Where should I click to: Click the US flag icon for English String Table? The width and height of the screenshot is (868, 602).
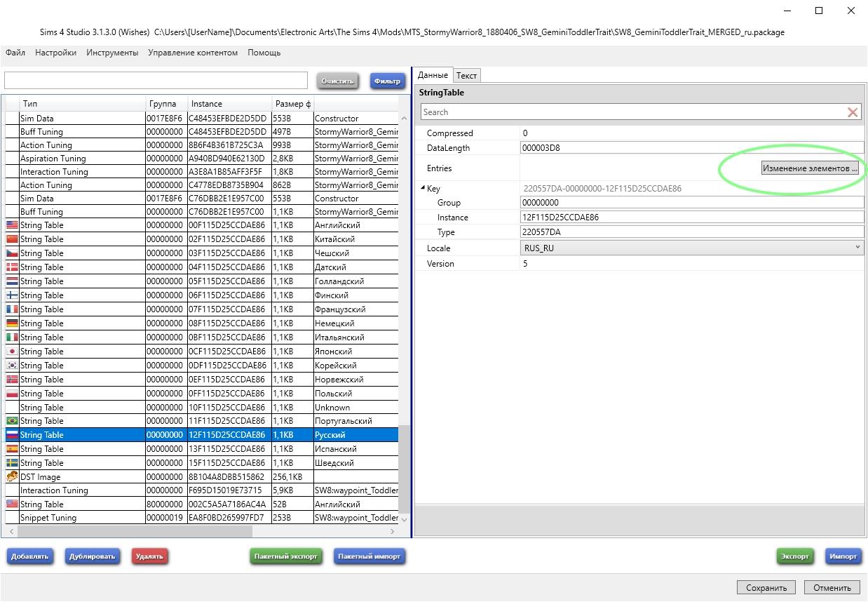pos(12,225)
